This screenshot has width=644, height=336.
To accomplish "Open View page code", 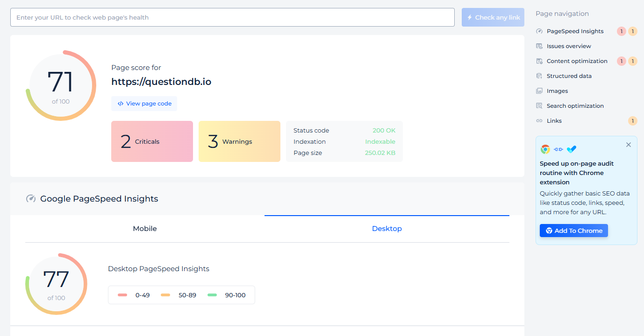I will (x=144, y=104).
